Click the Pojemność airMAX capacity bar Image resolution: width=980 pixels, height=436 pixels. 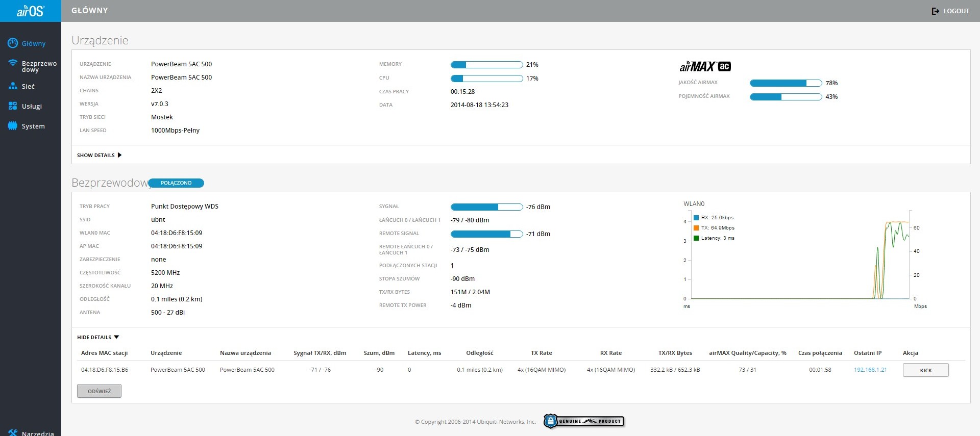click(x=786, y=97)
